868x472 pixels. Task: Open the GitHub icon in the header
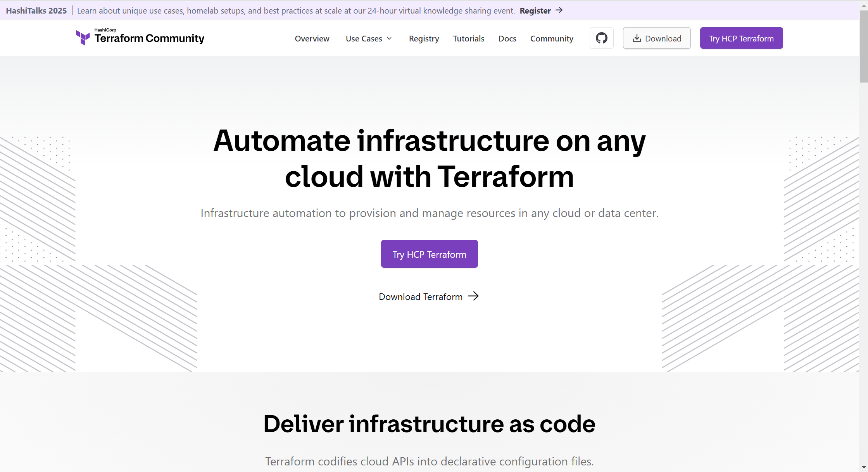[601, 38]
